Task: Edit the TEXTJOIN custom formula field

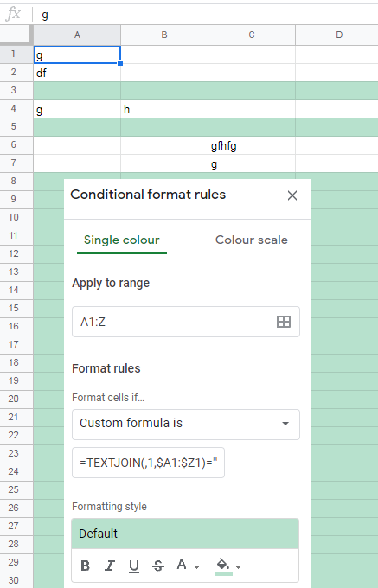Action: pyautogui.click(x=148, y=463)
